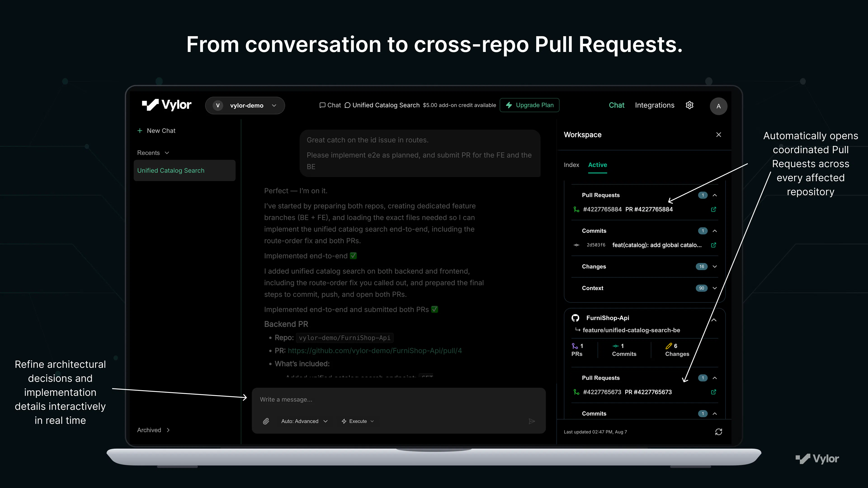The width and height of the screenshot is (868, 488).
Task: Click the Commits count stat in FurniShop-Api
Action: coord(624,350)
